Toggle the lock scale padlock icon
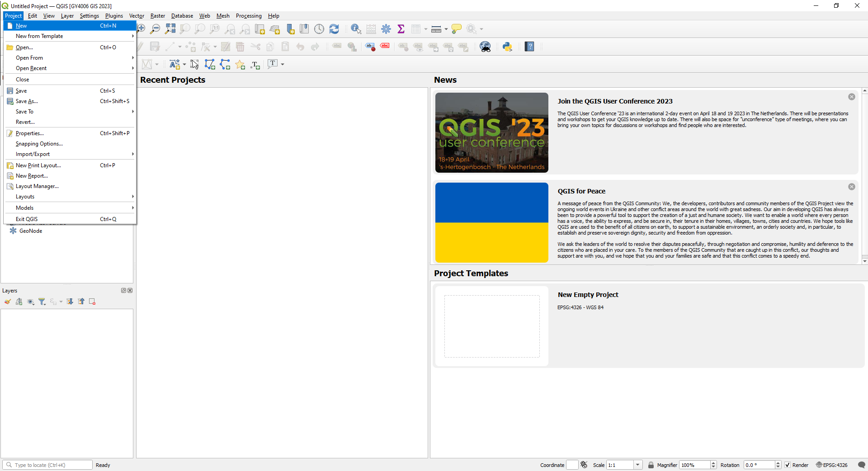Screen dimensions: 868x471 (651, 465)
